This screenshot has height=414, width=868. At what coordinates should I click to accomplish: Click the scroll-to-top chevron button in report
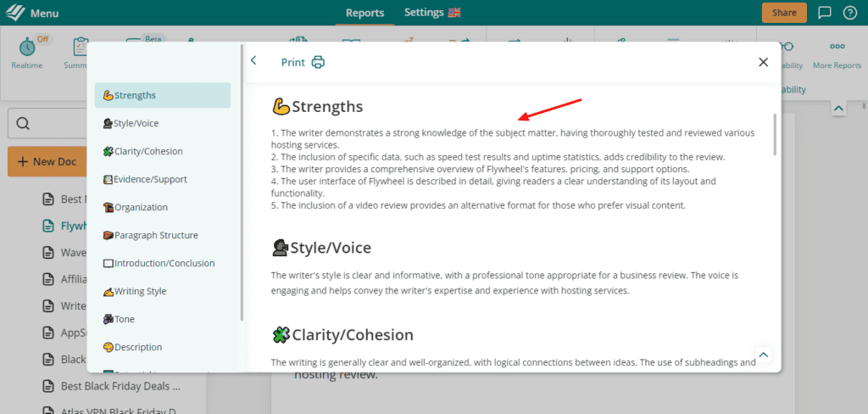point(763,355)
